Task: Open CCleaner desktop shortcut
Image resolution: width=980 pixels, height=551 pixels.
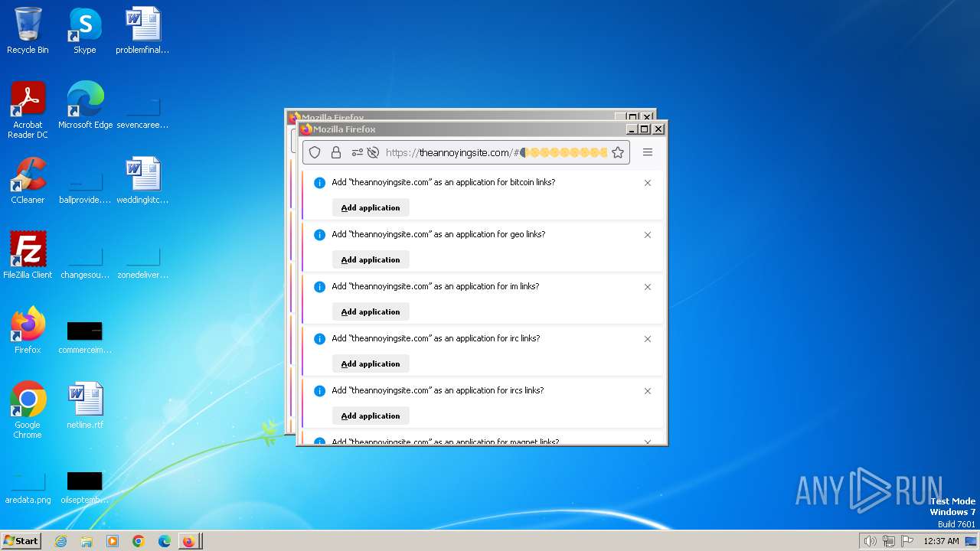Action: pyautogui.click(x=28, y=181)
